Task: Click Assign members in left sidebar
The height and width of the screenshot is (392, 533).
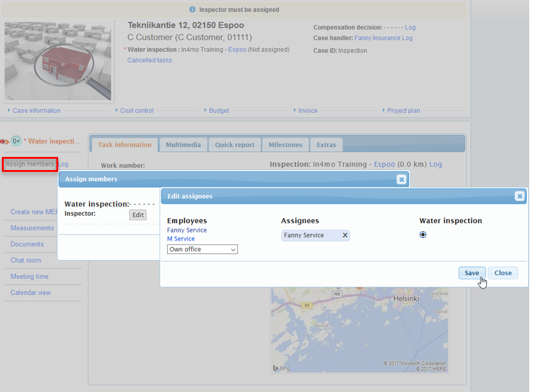Action: coord(29,164)
